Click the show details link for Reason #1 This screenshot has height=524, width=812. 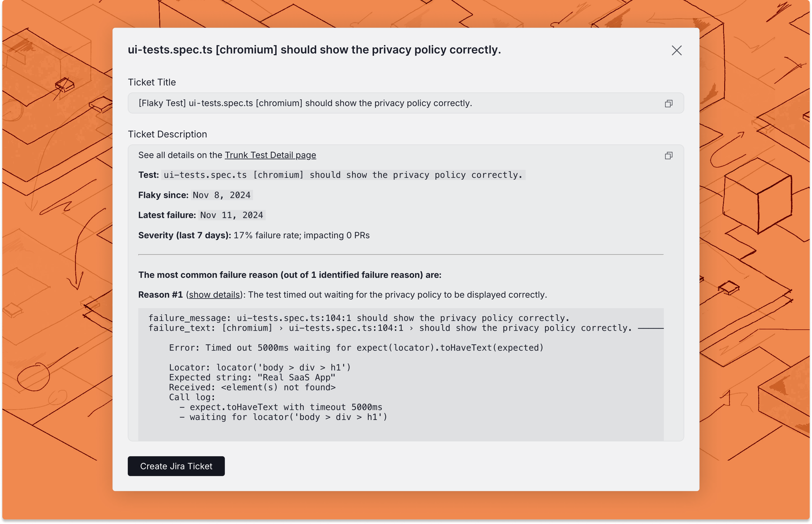point(214,295)
